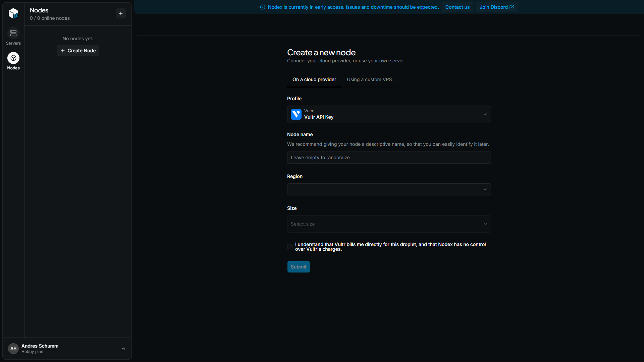The image size is (644, 362).
Task: Click the Contact us button
Action: click(x=458, y=7)
